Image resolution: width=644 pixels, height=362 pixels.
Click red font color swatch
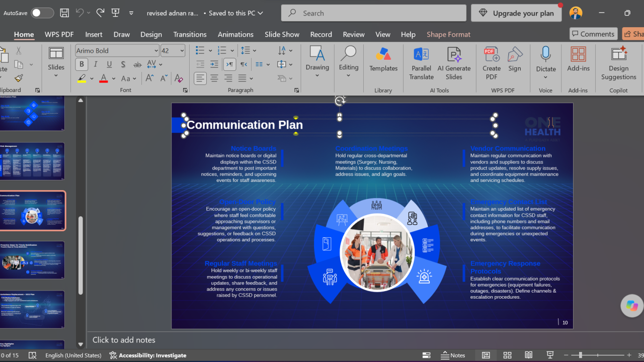coord(104,78)
